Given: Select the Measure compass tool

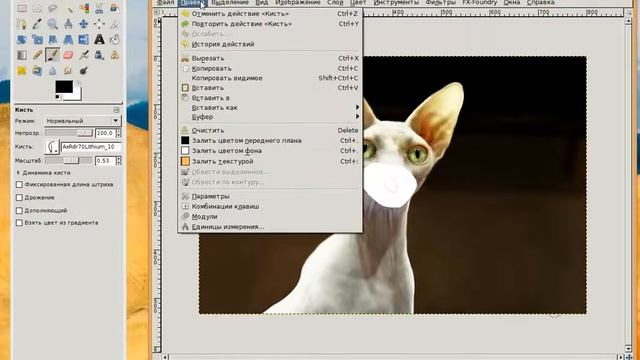Looking at the screenshot, I should tap(68, 24).
